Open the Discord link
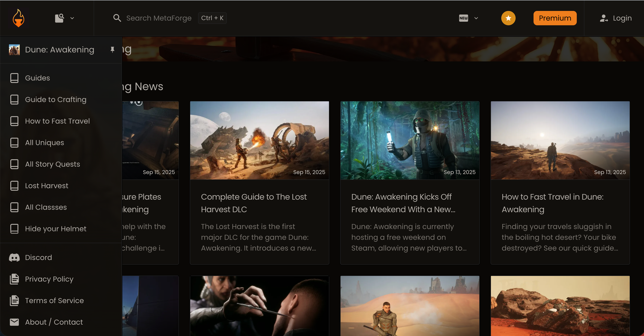This screenshot has width=644, height=336. tap(38, 258)
